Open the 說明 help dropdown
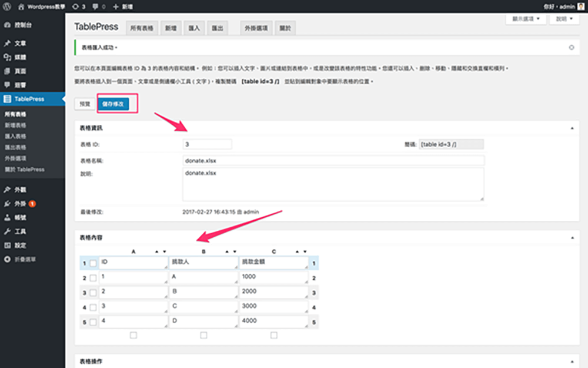 click(x=564, y=19)
